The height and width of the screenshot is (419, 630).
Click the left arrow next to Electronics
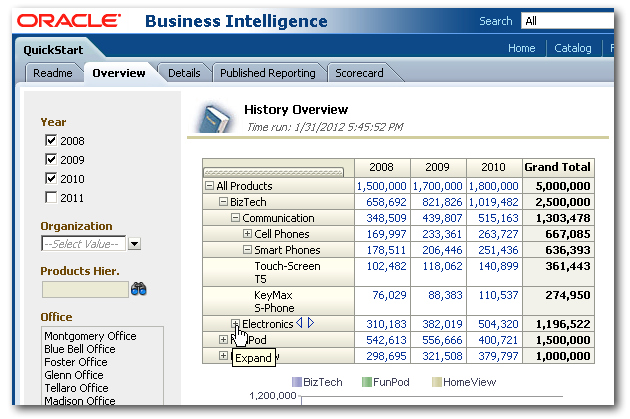point(299,323)
